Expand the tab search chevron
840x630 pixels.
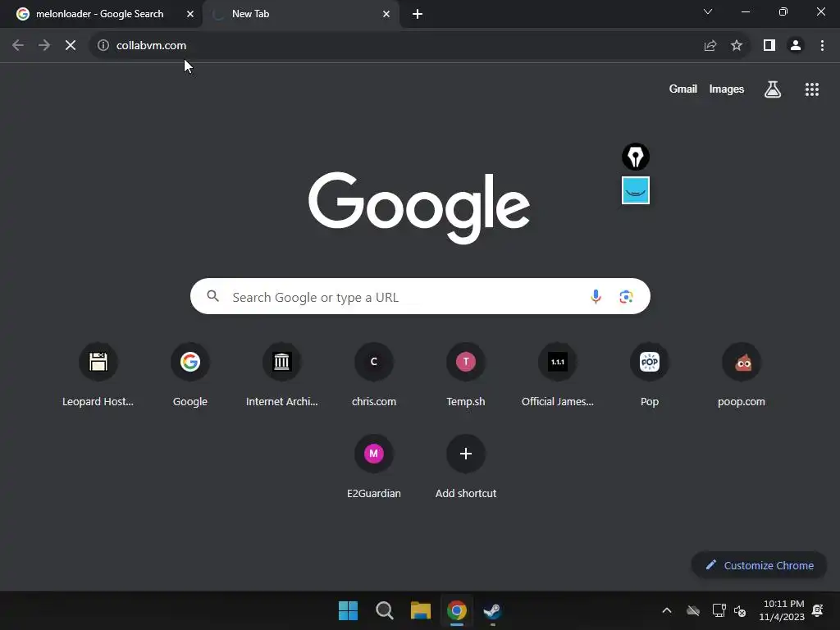tap(708, 11)
